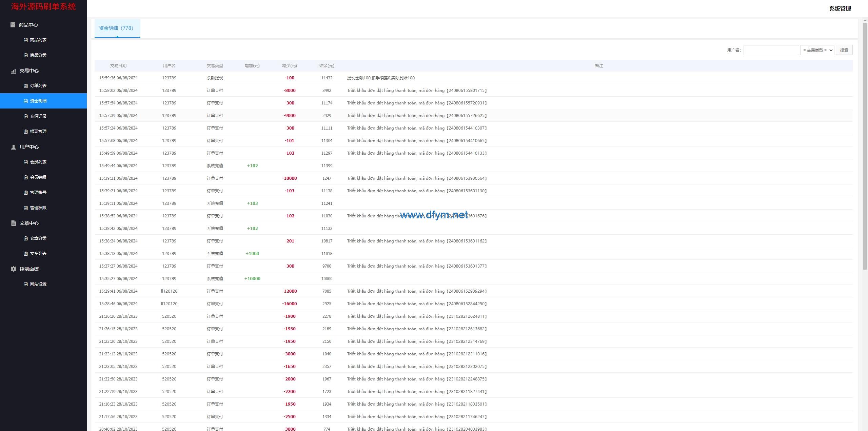Click the icon beside 充值记录
This screenshot has height=431, width=868.
click(x=26, y=116)
